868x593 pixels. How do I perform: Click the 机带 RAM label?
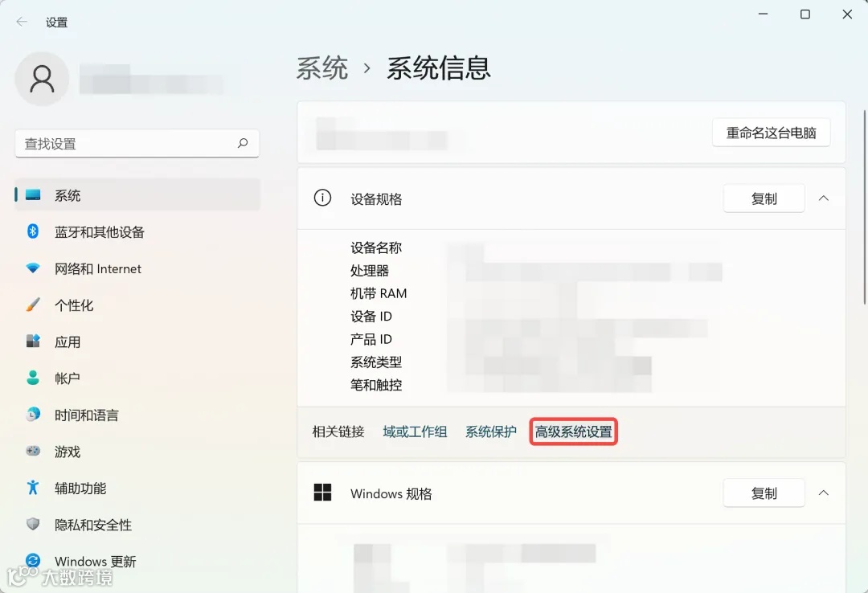click(x=378, y=293)
